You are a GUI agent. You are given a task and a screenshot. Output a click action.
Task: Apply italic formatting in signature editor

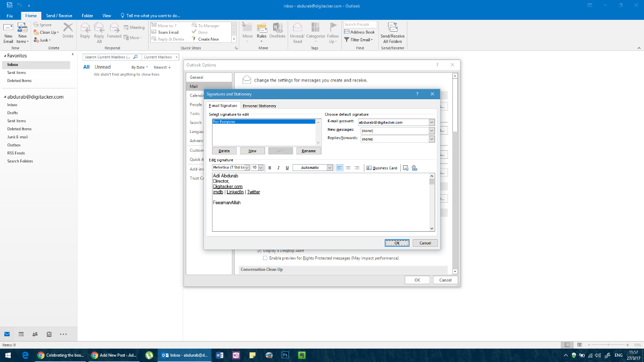pos(278,168)
